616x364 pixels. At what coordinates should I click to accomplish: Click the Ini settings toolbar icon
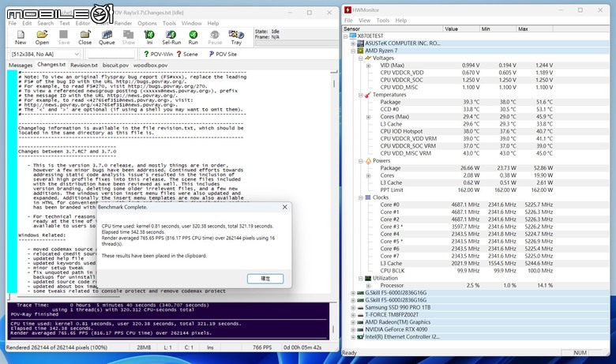[149, 38]
